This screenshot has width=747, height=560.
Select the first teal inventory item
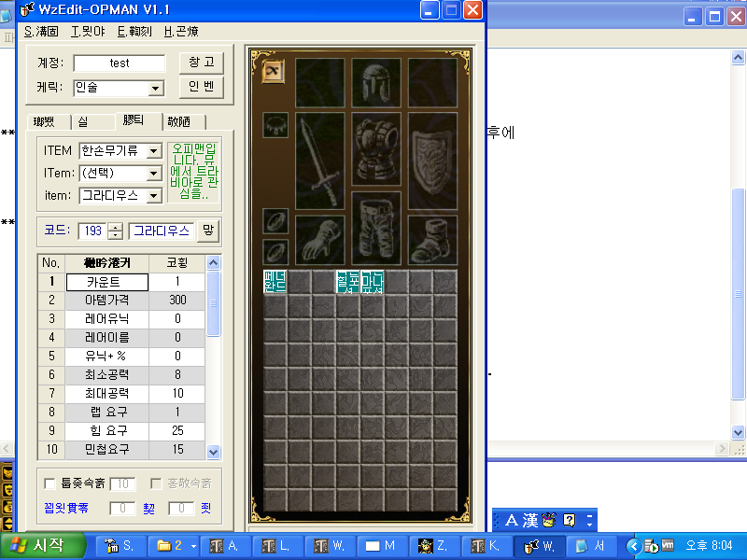(x=275, y=282)
